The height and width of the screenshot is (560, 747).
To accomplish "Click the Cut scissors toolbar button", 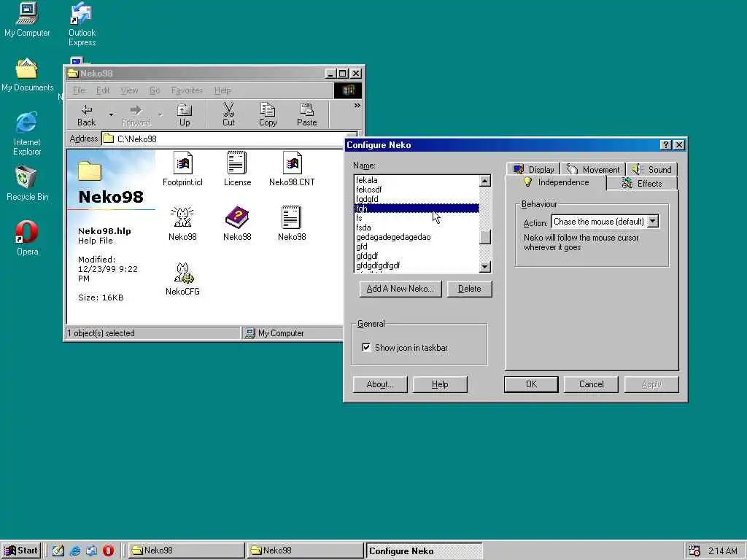I will [228, 115].
